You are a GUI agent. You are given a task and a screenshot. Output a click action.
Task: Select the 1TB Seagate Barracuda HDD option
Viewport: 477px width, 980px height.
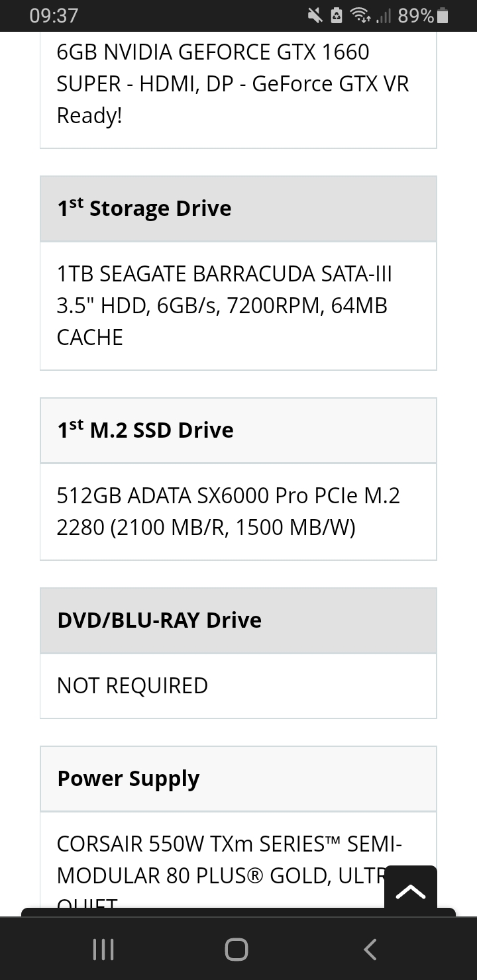(238, 306)
